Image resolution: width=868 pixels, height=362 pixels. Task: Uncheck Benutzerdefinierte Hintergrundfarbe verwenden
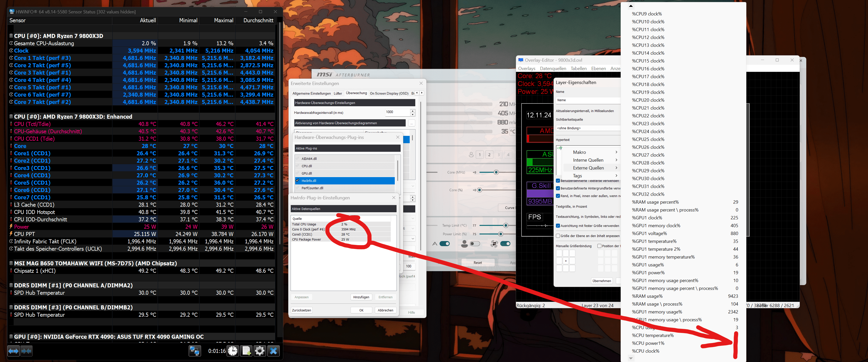558,188
